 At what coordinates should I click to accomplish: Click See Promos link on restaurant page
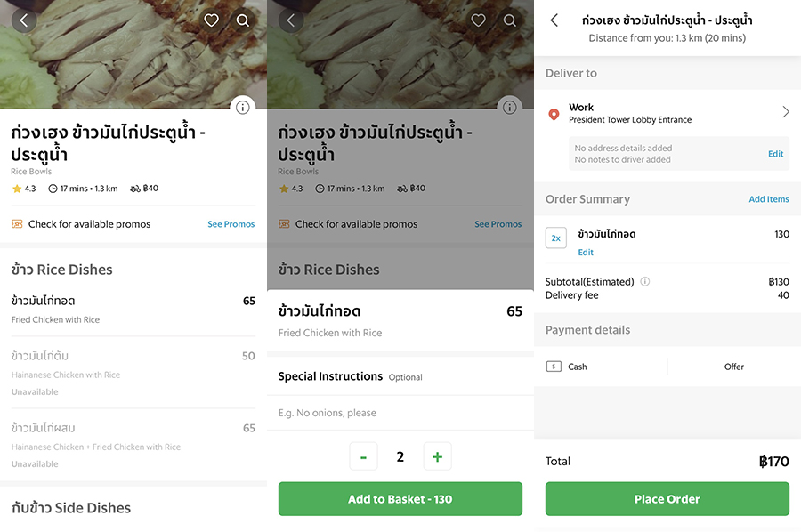click(231, 224)
